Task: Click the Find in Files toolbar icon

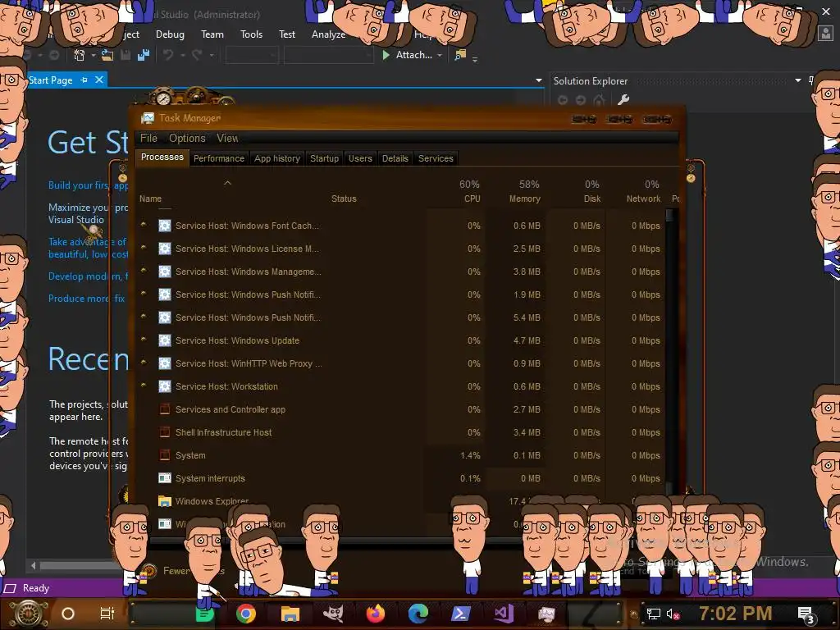Action: click(459, 55)
